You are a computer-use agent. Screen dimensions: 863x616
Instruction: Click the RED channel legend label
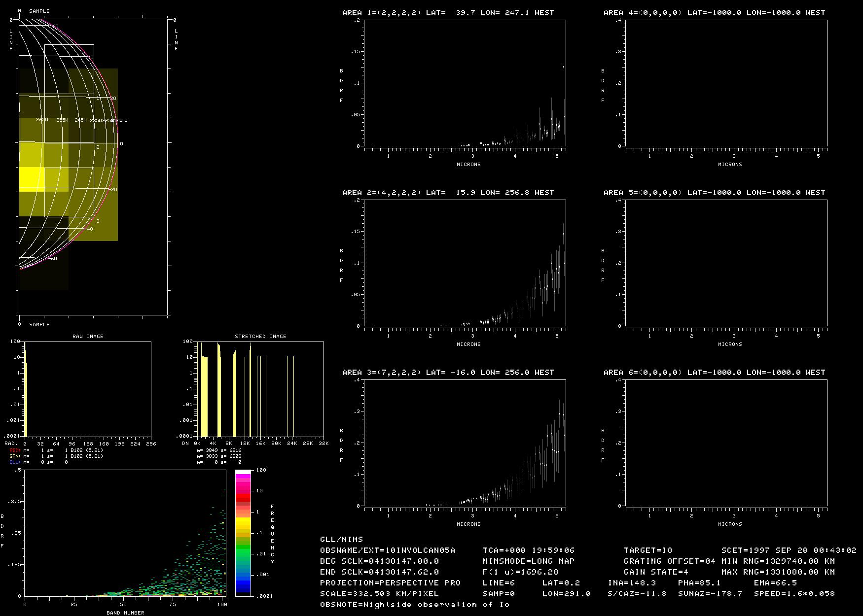pyautogui.click(x=15, y=450)
